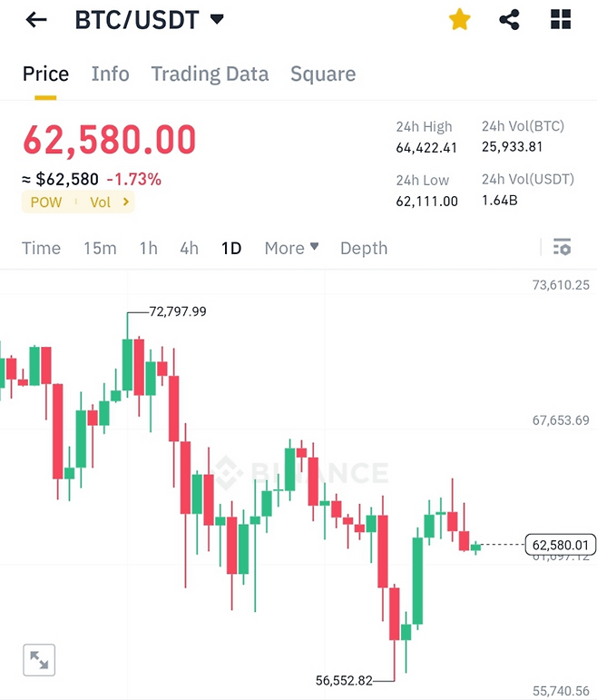Select the 4h chart interval
Screen dimensions: 597x700
pyautogui.click(x=189, y=248)
